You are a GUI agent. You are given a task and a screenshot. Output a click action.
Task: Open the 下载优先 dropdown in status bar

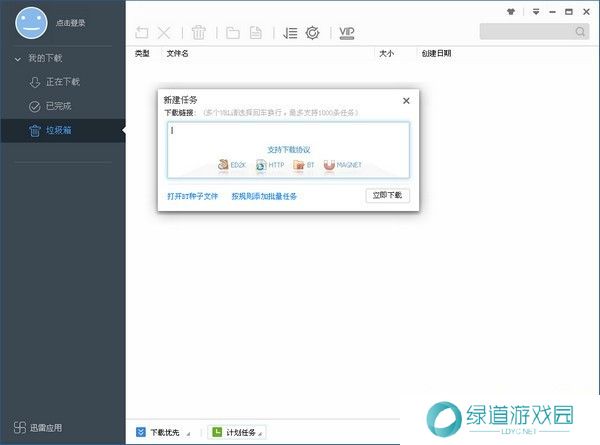click(160, 432)
